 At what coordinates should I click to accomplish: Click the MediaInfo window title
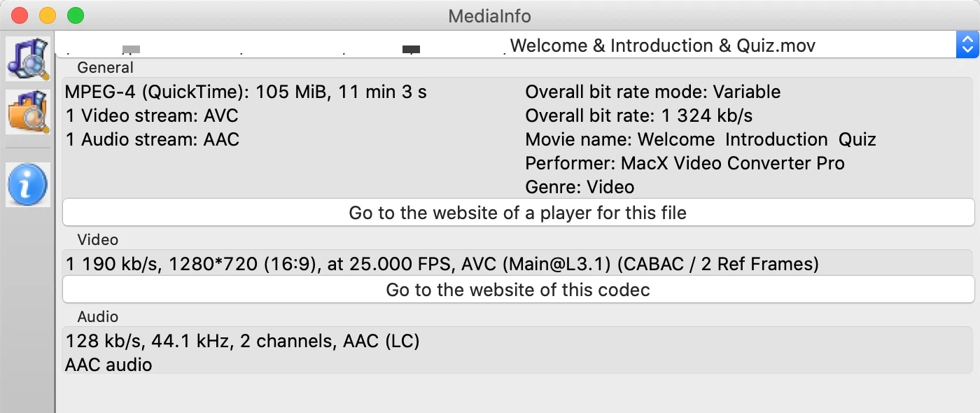490,15
